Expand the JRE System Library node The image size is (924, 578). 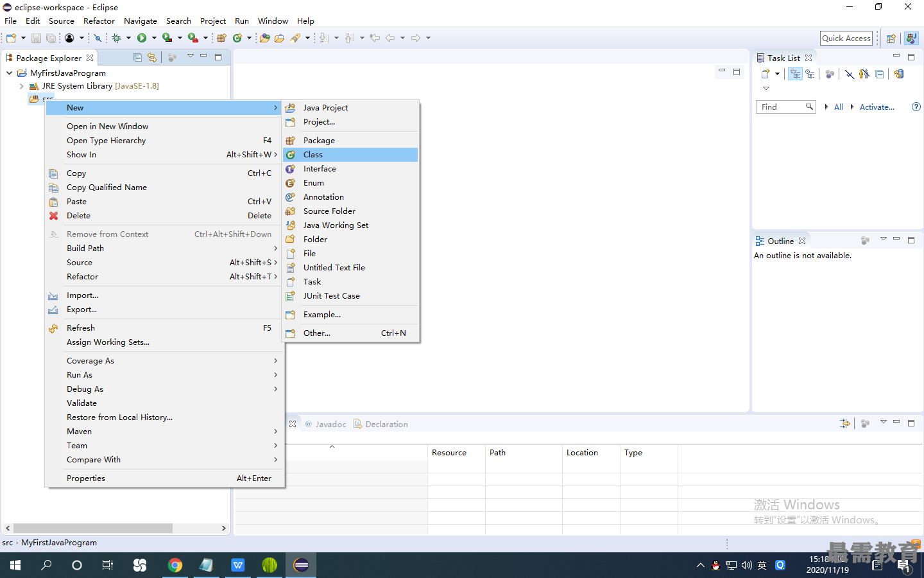point(22,85)
